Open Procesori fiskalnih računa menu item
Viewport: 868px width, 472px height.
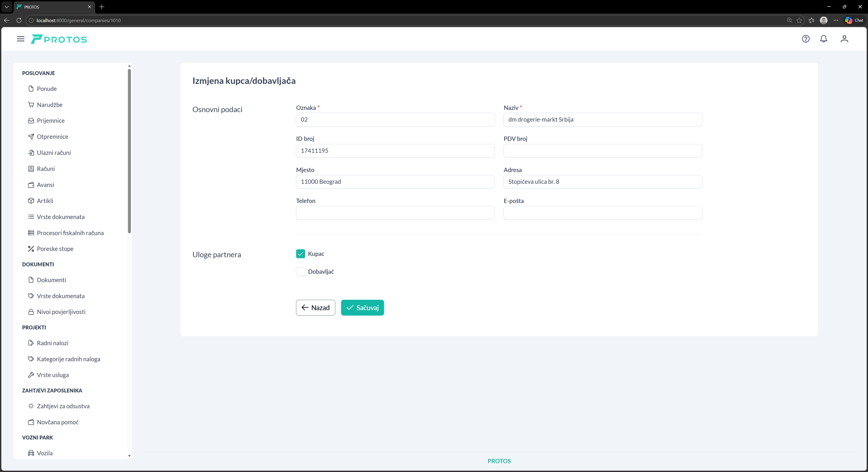pyautogui.click(x=70, y=233)
